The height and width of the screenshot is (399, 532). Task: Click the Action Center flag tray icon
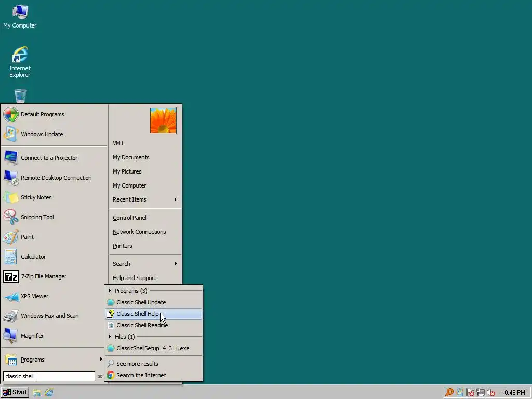[470, 393]
